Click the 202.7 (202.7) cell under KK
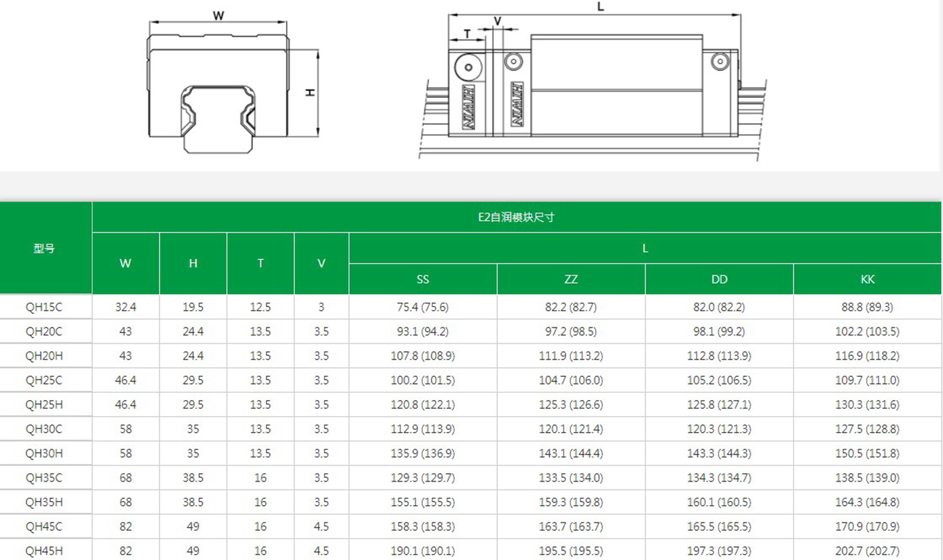 pos(867,551)
